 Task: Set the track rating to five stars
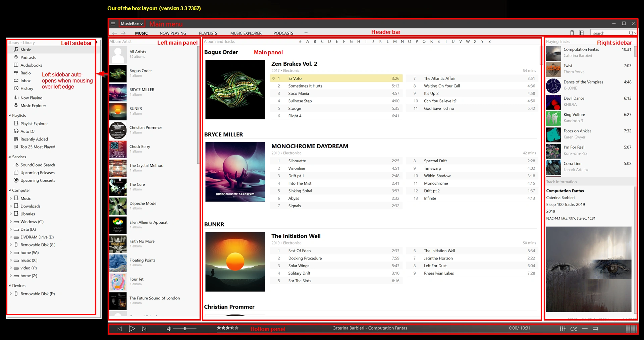tap(236, 329)
